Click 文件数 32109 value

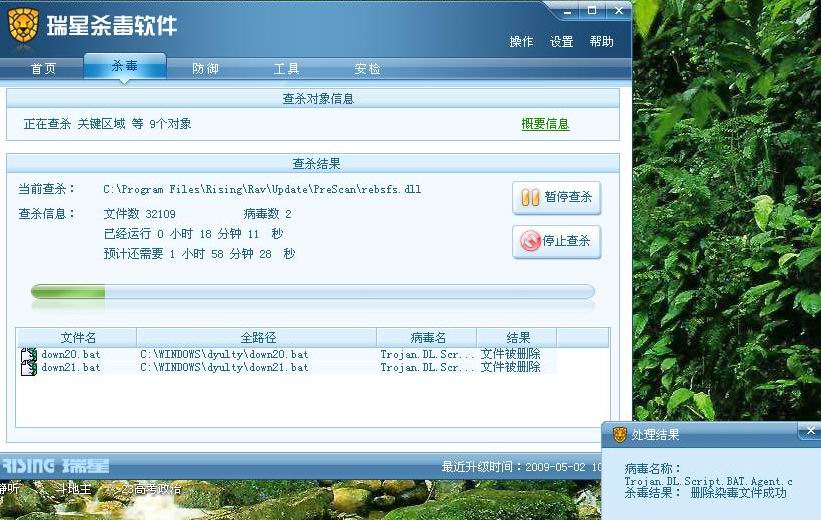coord(139,214)
